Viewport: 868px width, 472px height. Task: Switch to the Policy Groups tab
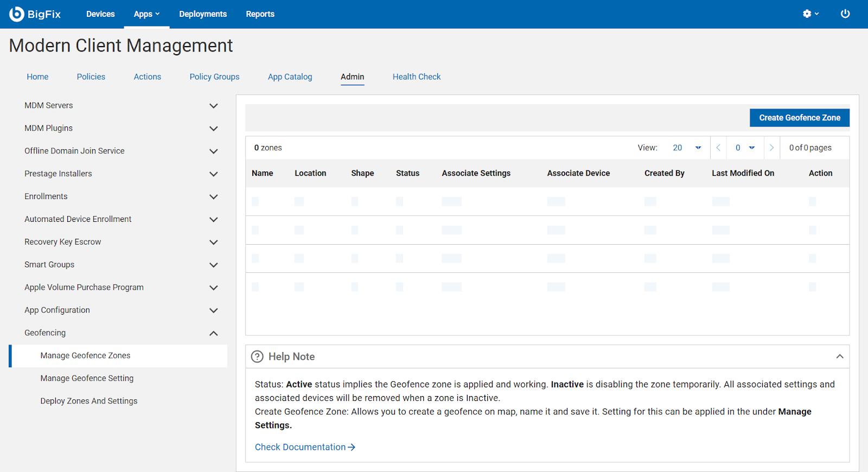tap(214, 76)
